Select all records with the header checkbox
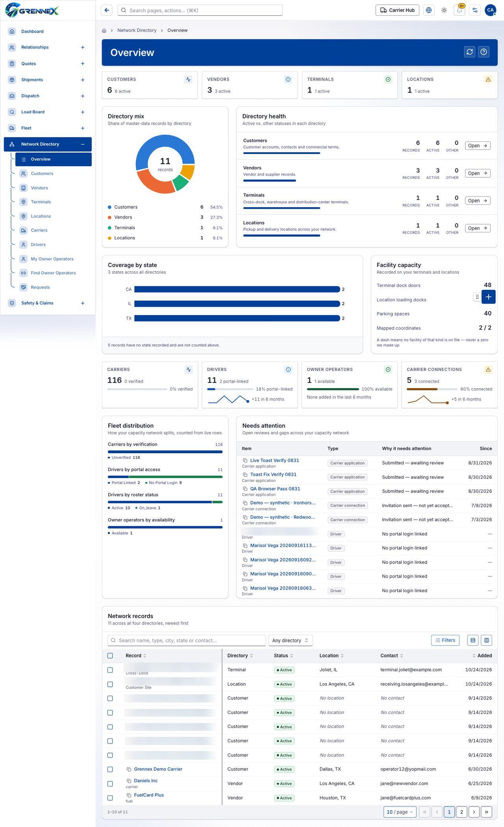This screenshot has height=827, width=504. point(110,656)
